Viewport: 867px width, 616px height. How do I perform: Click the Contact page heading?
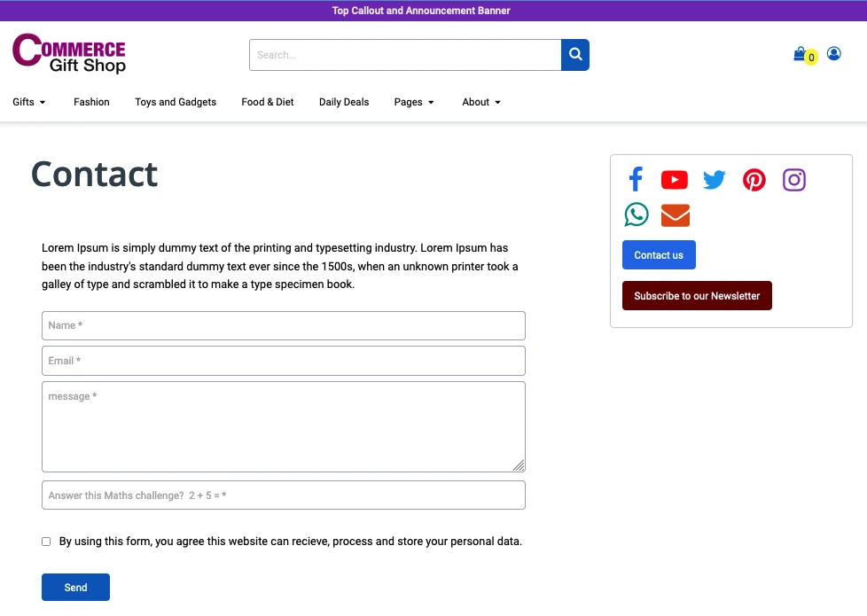coord(94,175)
